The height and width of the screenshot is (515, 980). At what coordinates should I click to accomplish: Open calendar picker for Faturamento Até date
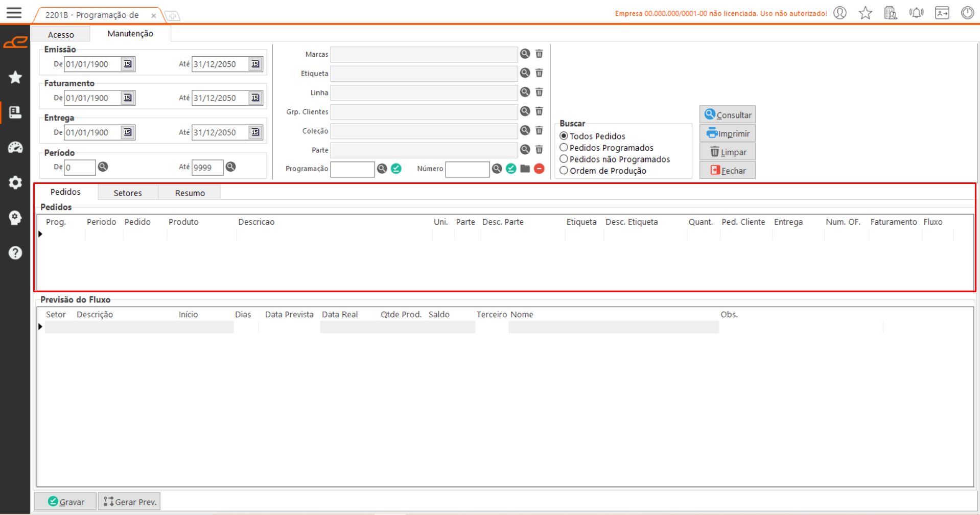point(255,98)
